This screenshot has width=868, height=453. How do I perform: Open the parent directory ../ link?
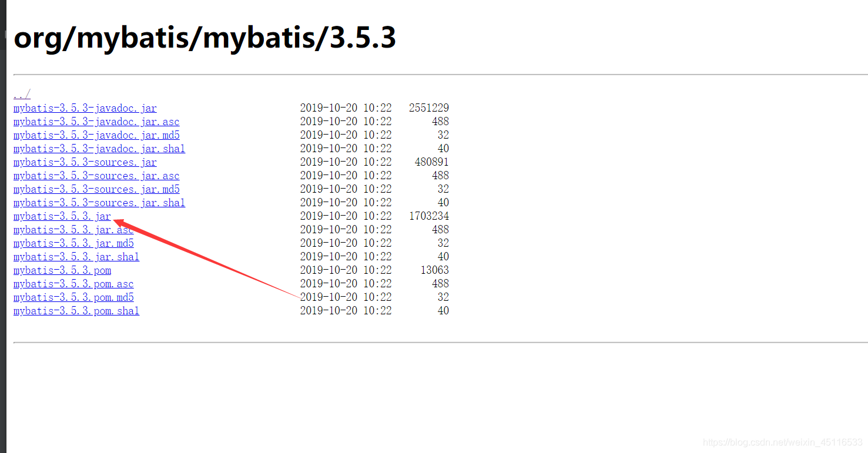point(22,95)
